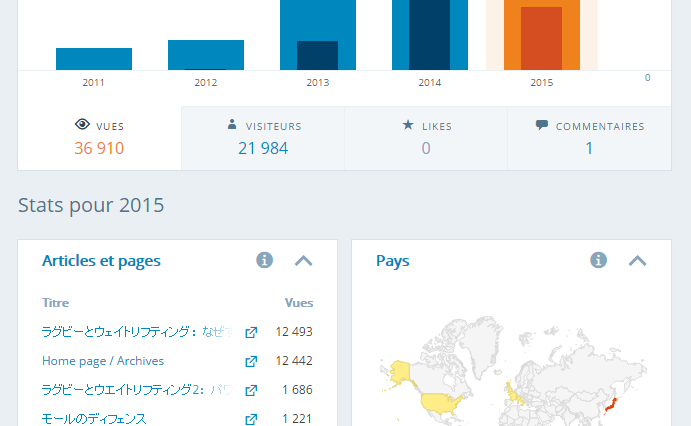Click the Titre column header
The image size is (691, 426).
pyautogui.click(x=56, y=303)
